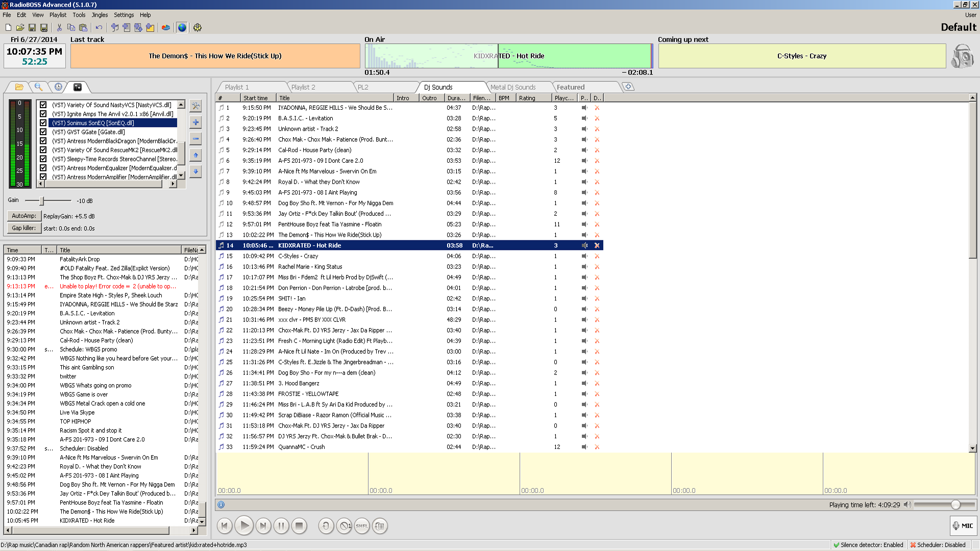The height and width of the screenshot is (551, 980).
Task: Uncheck Antress ModernAmplifier plugin checkbox
Action: point(43,177)
